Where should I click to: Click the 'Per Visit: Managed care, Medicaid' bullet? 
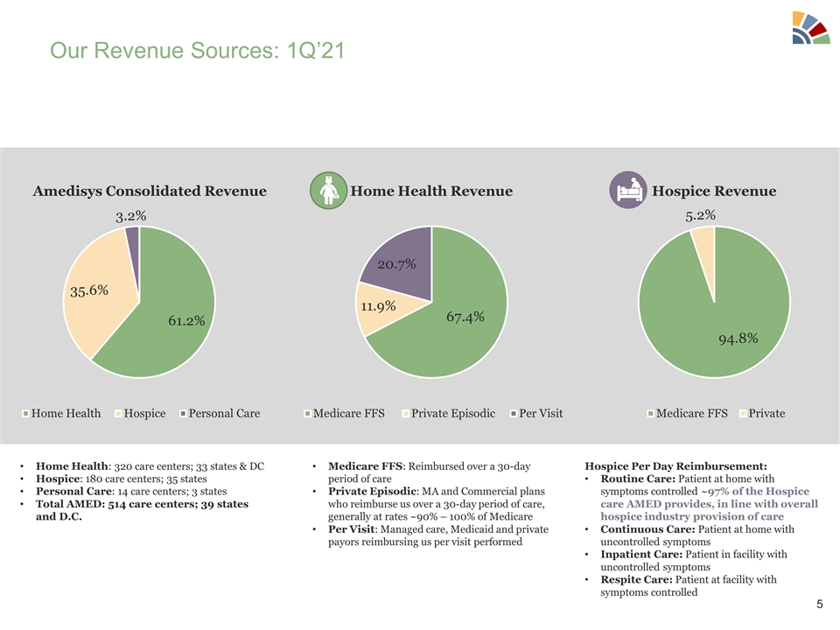click(438, 535)
